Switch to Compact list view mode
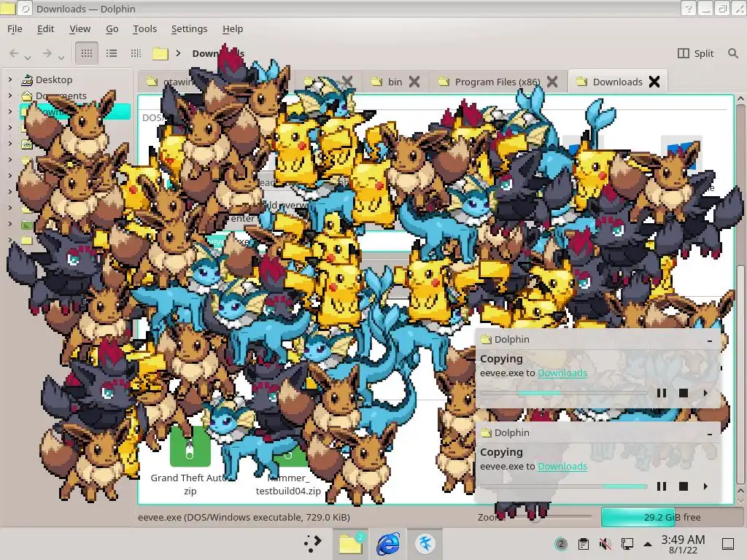 [x=112, y=53]
